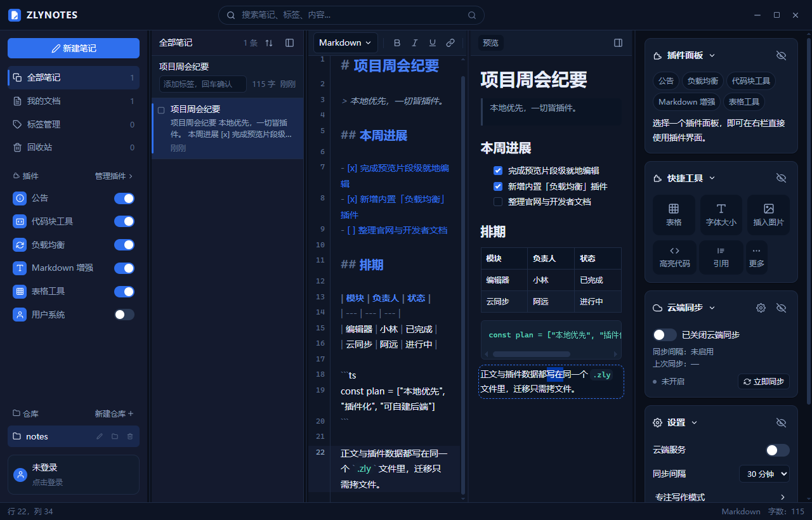Enable the 用户系统 plugin switch
Screen dimensions: 812x520
coord(124,315)
